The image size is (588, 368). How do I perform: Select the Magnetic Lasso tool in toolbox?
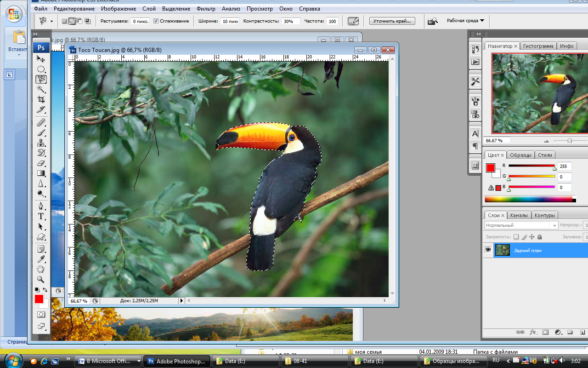click(41, 79)
